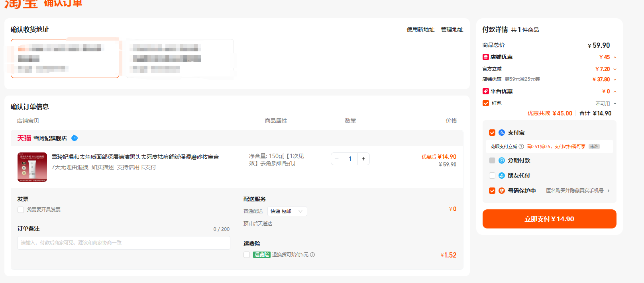Click the 号码保护中 shield icon
Viewport: 644px width, 283px height.
[x=502, y=191]
